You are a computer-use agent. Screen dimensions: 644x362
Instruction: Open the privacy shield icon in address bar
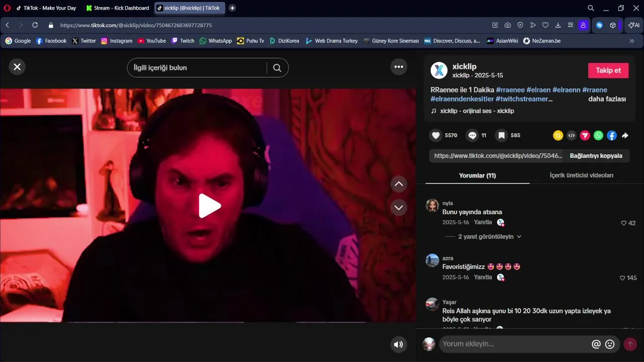tap(520, 25)
